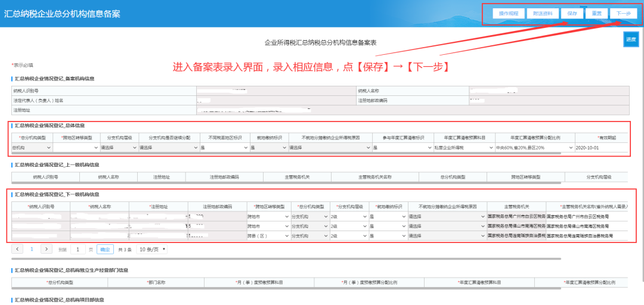Click the 纳税人识别号 header in 下一级机构信息

(x=41, y=207)
